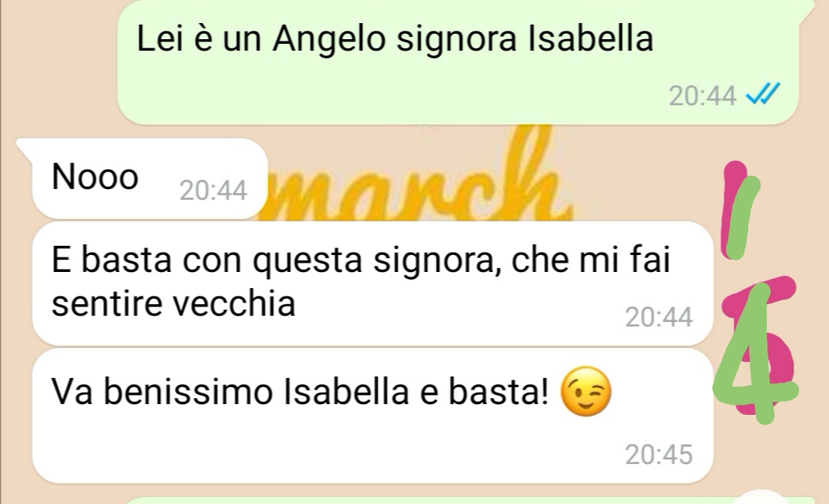
Task: Click the tail of the 'Nooo' bubble
Action: pos(25,147)
